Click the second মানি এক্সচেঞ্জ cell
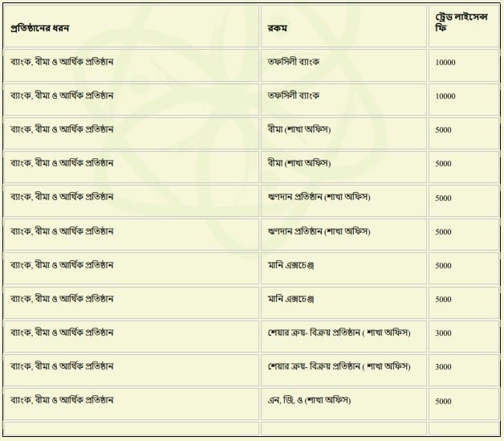 pos(290,299)
